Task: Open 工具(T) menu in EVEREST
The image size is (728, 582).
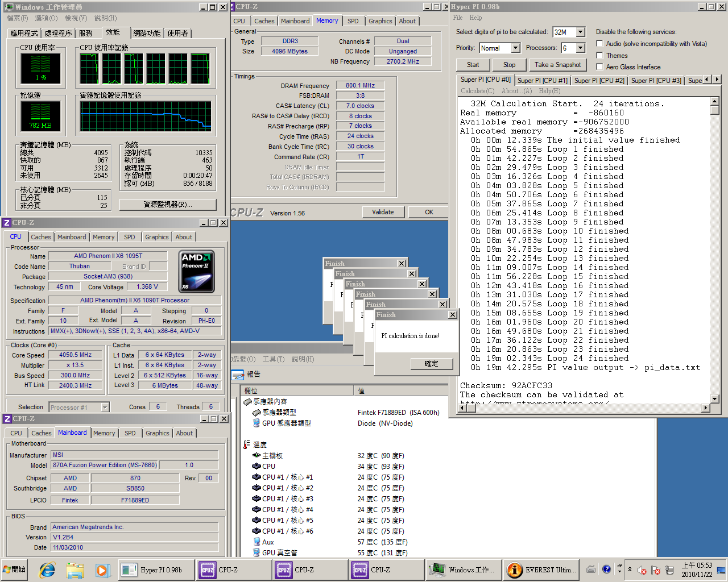Action: point(274,359)
